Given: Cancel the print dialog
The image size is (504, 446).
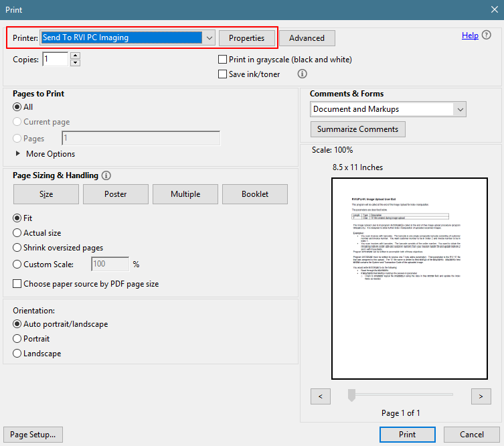Looking at the screenshot, I should tap(471, 435).
